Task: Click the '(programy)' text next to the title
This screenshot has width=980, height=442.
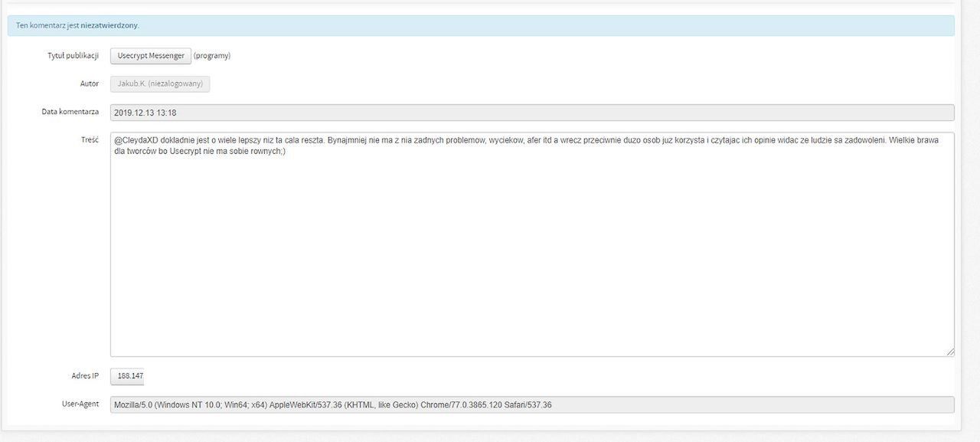Action: (212, 56)
